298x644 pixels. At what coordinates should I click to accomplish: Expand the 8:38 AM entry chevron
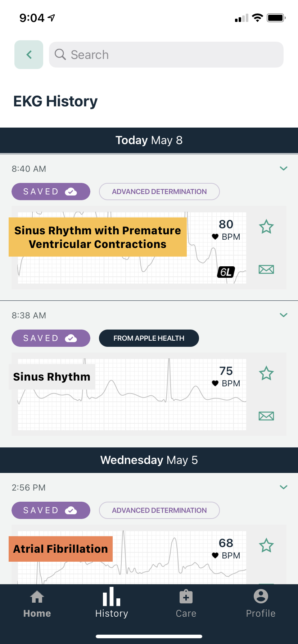284,315
